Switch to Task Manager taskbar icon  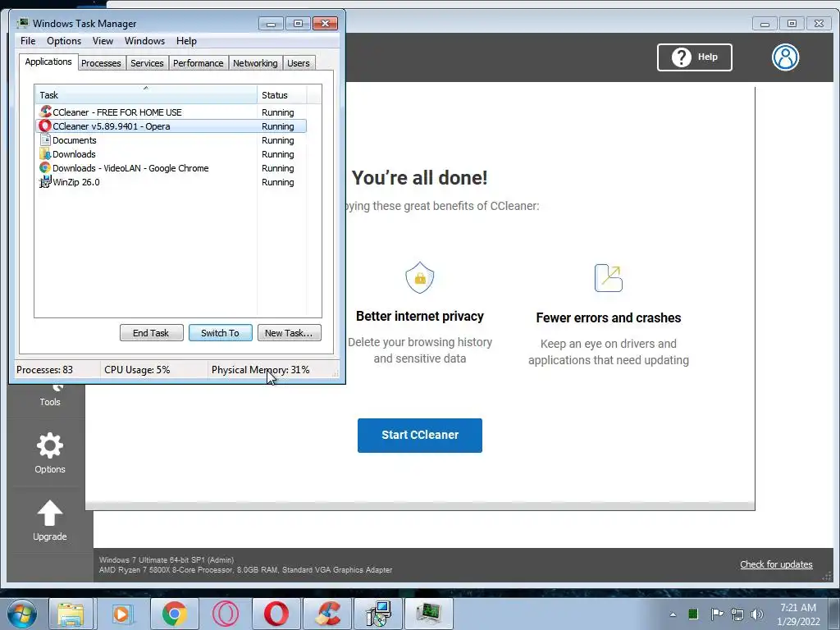coord(429,614)
